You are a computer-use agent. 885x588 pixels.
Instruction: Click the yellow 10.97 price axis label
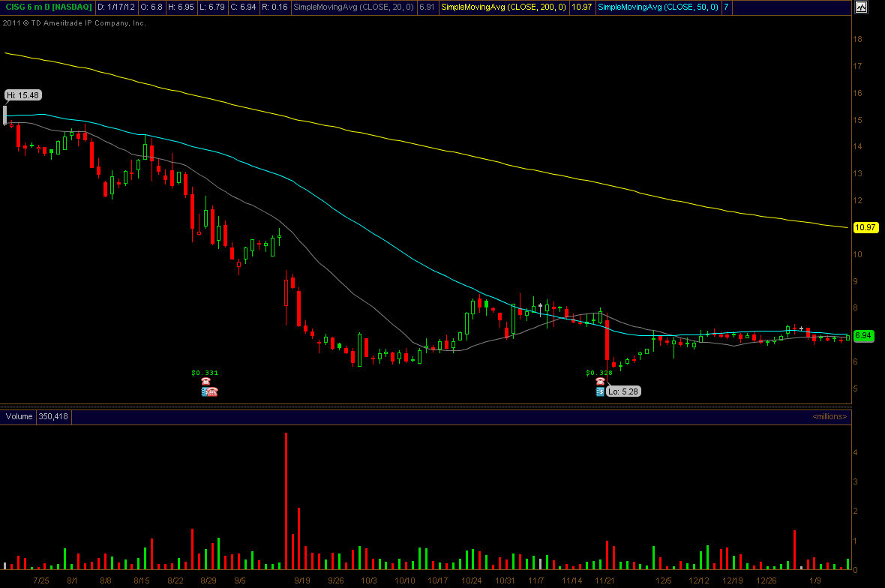coord(865,227)
